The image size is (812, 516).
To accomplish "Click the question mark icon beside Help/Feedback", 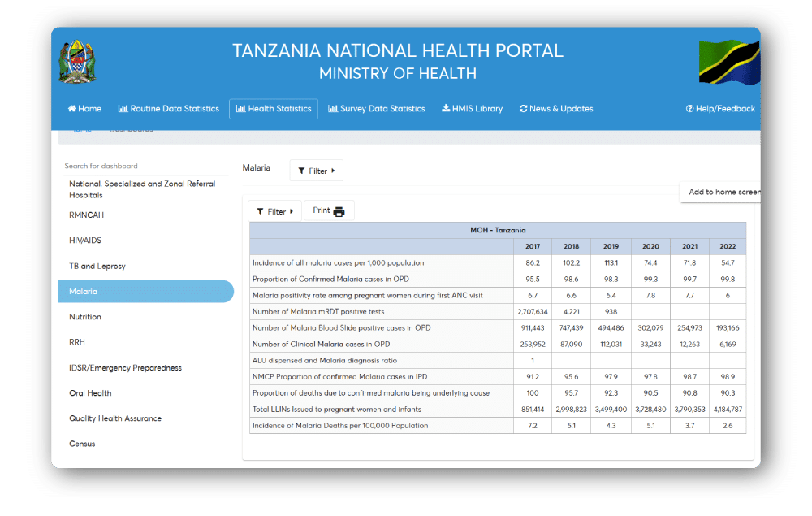I will coord(689,108).
